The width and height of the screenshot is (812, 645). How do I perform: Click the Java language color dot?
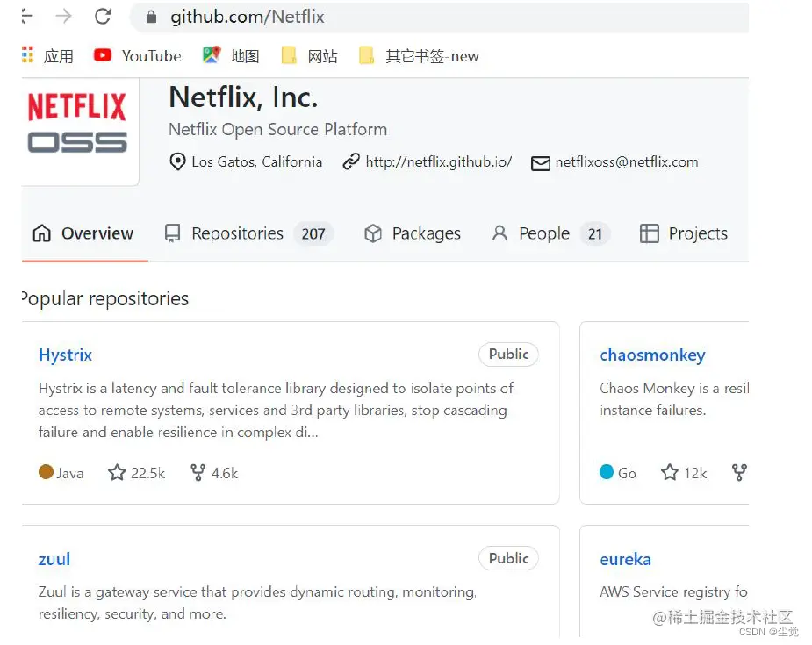[47, 471]
